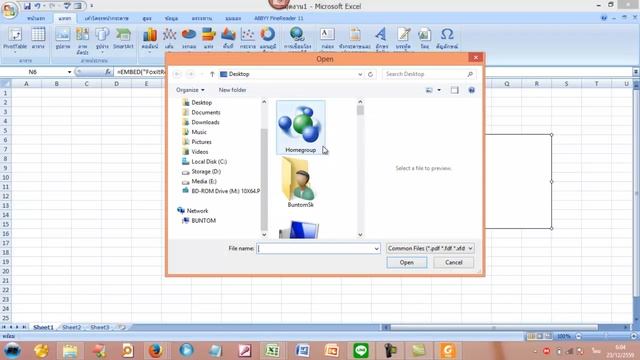Click the Cancel button
This screenshot has width=640, height=360.
(x=453, y=262)
